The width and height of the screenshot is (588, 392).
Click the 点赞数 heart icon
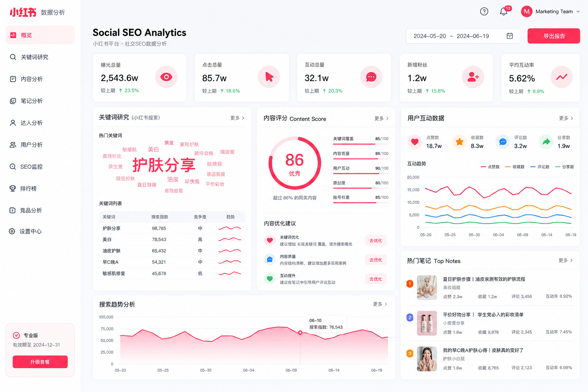415,142
